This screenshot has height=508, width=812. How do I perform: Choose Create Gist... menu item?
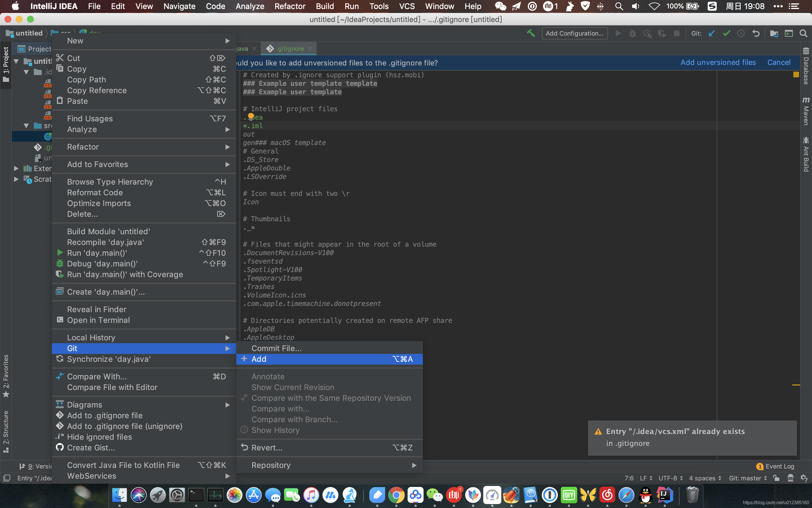tap(144, 448)
